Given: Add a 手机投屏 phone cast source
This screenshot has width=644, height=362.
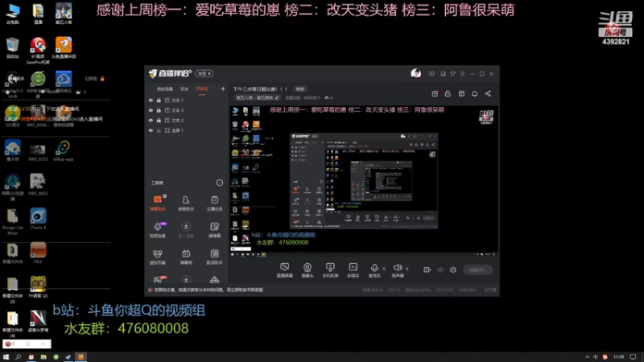Looking at the screenshot, I should coord(330,270).
